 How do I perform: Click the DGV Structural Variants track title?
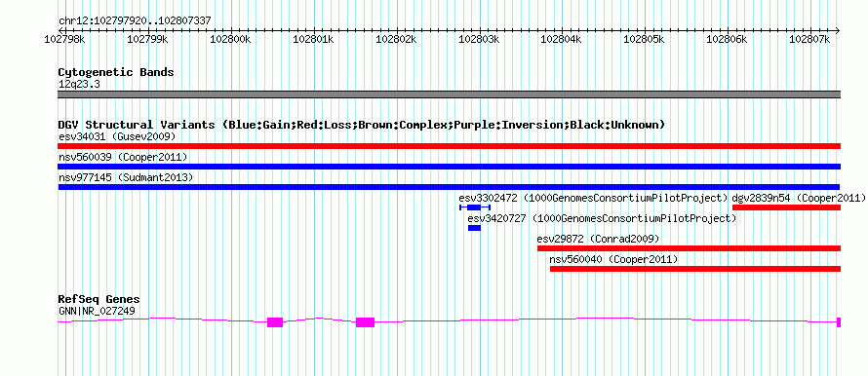[x=362, y=125]
